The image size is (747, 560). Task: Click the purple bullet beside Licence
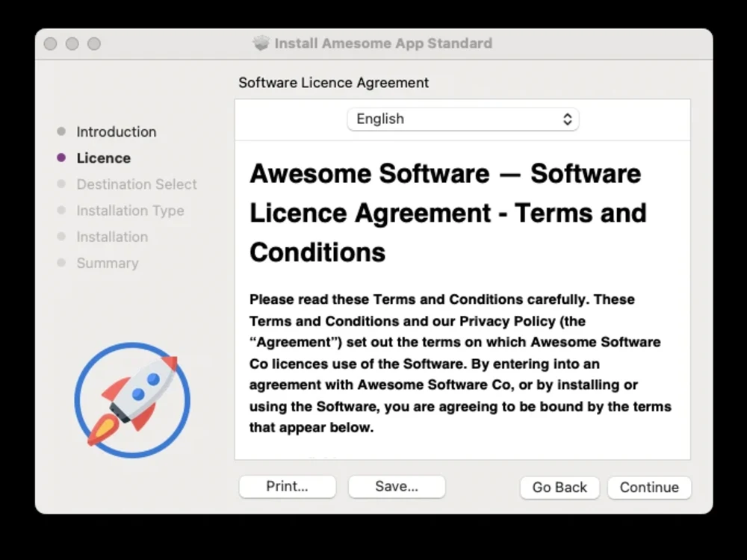(x=61, y=158)
